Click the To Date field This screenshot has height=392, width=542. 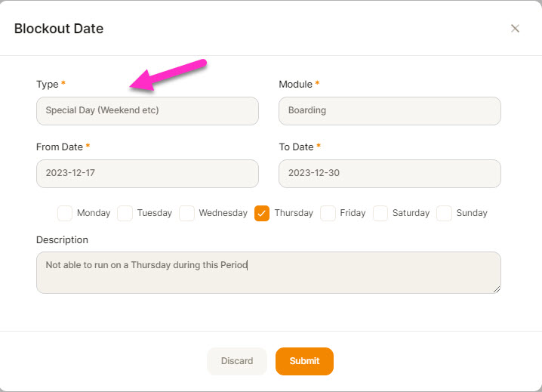click(390, 174)
